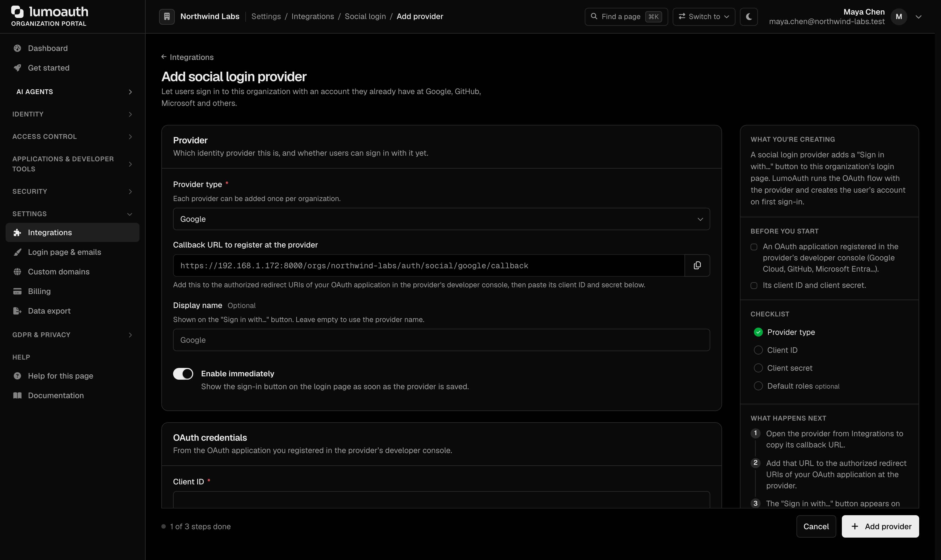Click the Custom domains globe icon

pyautogui.click(x=17, y=272)
